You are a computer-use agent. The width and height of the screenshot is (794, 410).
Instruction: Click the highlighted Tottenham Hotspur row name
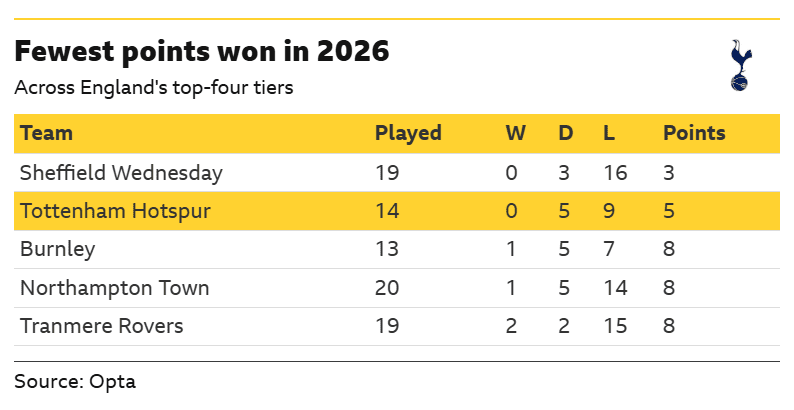point(115,211)
